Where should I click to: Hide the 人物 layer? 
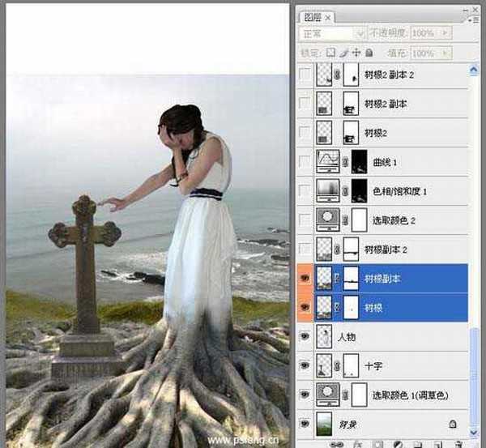(x=305, y=336)
